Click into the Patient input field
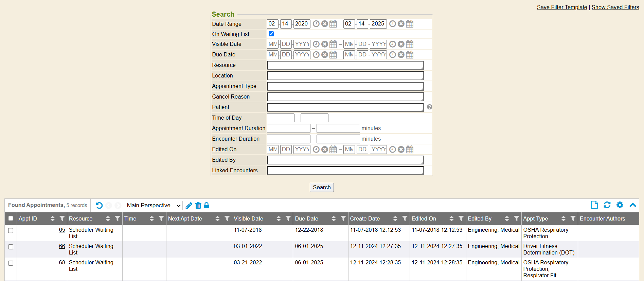Viewport: 644px width, 281px height. (x=345, y=107)
